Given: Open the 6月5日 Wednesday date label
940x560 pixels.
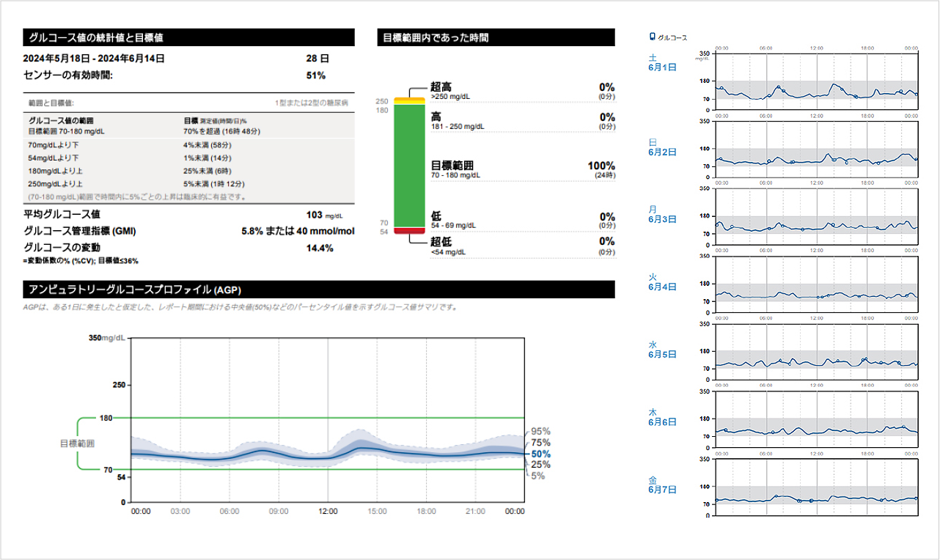Looking at the screenshot, I should [x=662, y=349].
